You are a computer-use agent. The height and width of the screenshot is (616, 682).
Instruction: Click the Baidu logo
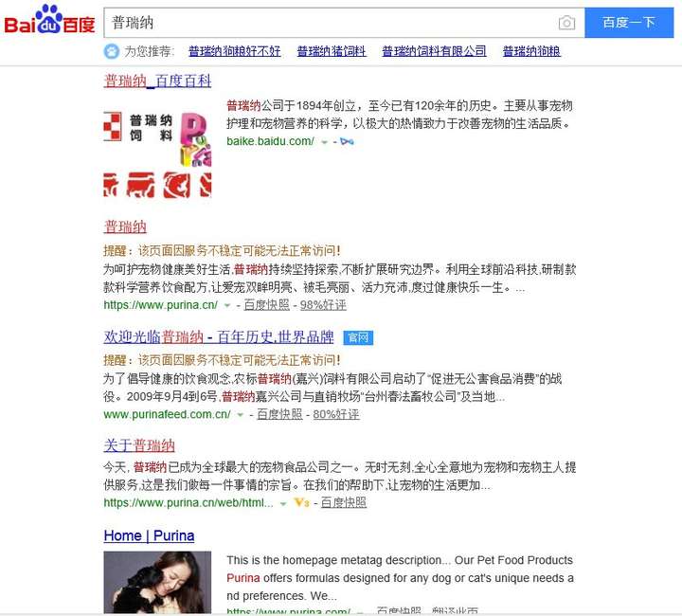click(x=49, y=20)
